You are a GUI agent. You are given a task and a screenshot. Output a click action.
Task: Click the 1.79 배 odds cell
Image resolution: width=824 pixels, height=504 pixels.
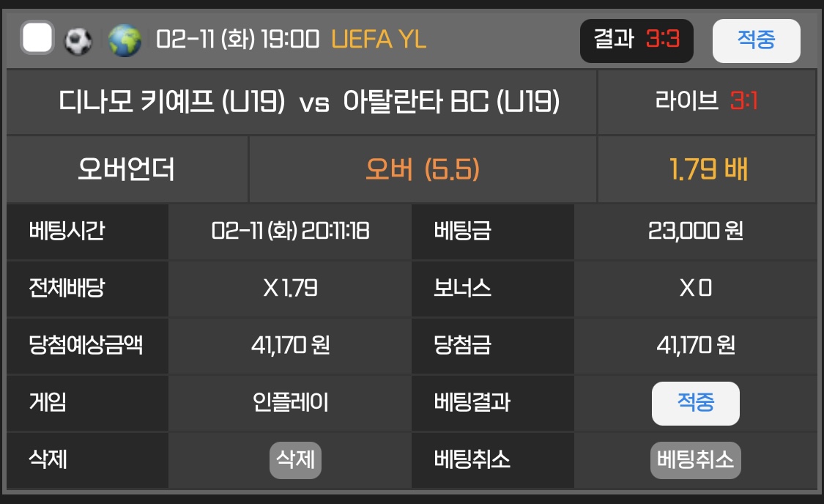pos(708,169)
